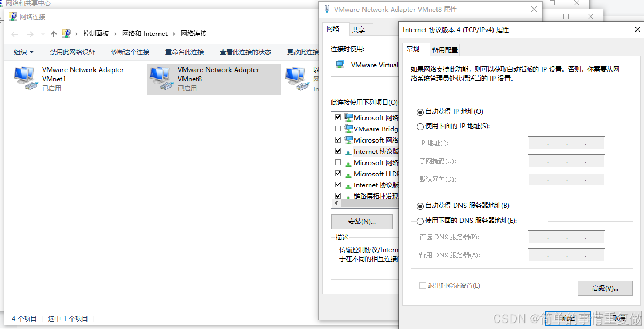
Task: Click the highlighted Internet 协议 row icon
Action: pos(348,151)
